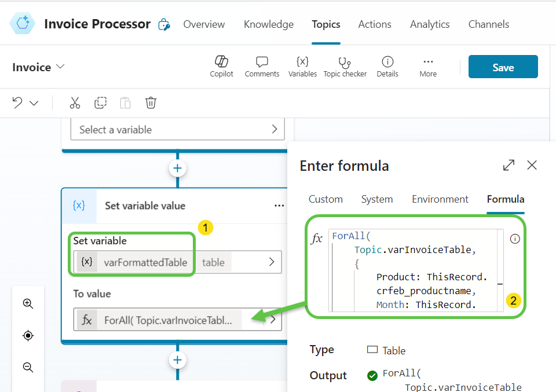The height and width of the screenshot is (392, 556).
Task: Open the Comments panel
Action: [x=262, y=65]
